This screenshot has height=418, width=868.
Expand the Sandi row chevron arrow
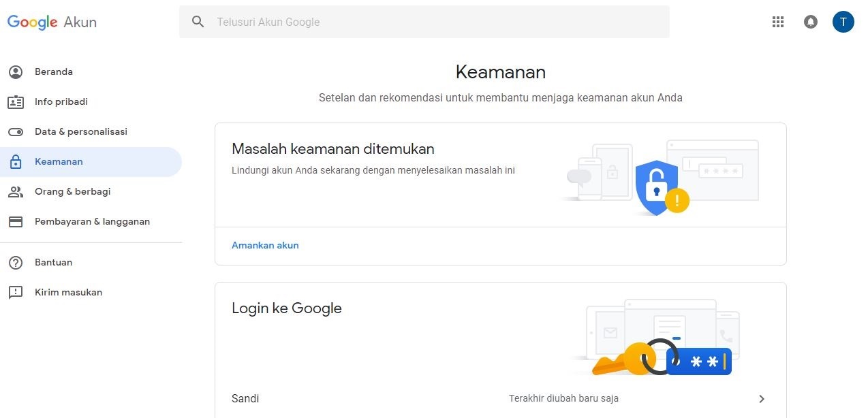click(x=762, y=399)
